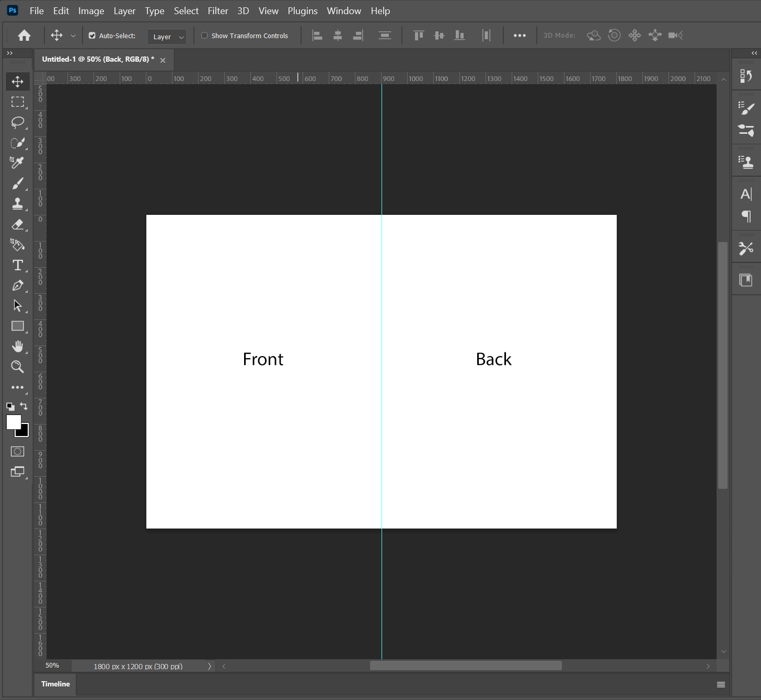Open the Character panel
The height and width of the screenshot is (700, 761).
coord(746,193)
